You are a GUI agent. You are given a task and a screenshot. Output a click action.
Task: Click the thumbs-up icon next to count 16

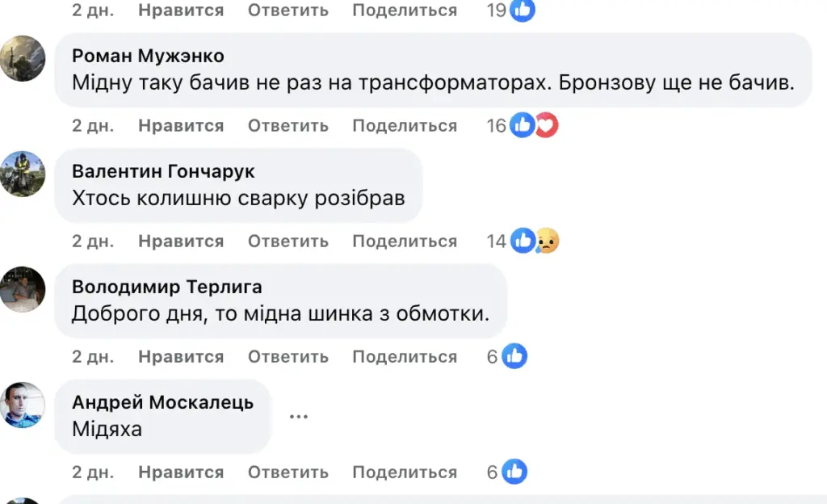pos(521,125)
